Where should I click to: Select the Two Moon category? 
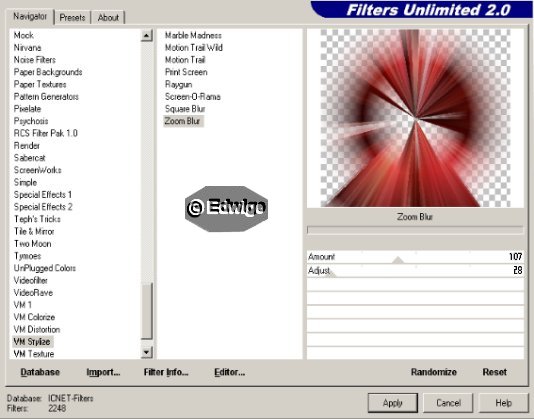32,244
